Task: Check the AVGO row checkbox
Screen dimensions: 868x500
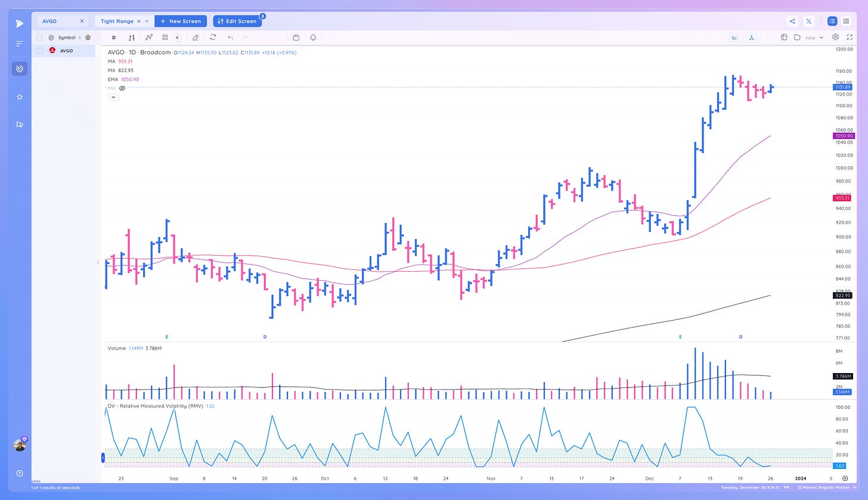Action: point(39,51)
